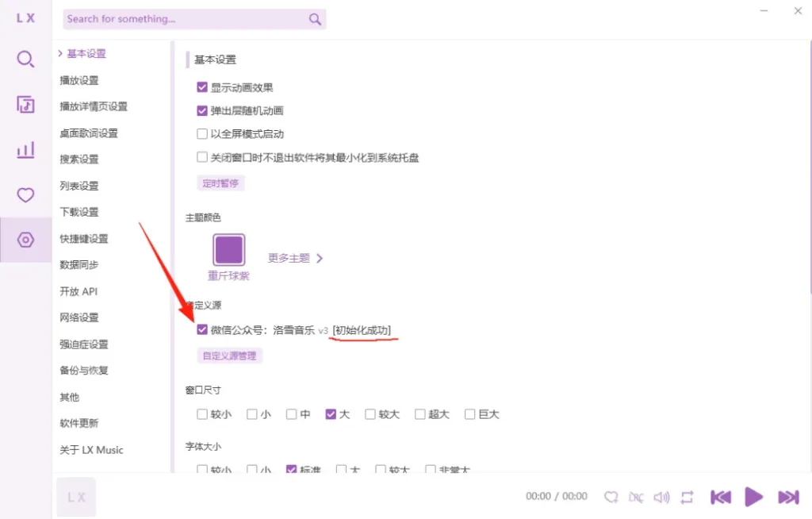The height and width of the screenshot is (519, 812).
Task: Select window size 大
Action: click(x=331, y=414)
